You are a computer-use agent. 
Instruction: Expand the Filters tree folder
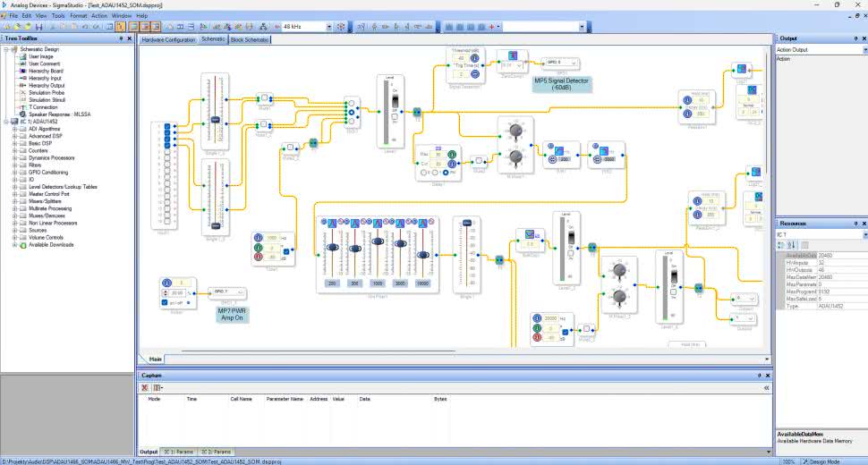[14, 165]
